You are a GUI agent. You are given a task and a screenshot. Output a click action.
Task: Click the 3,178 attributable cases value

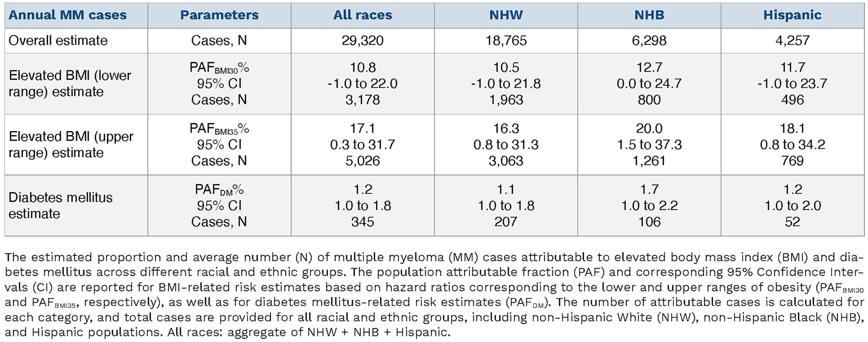coord(362,100)
